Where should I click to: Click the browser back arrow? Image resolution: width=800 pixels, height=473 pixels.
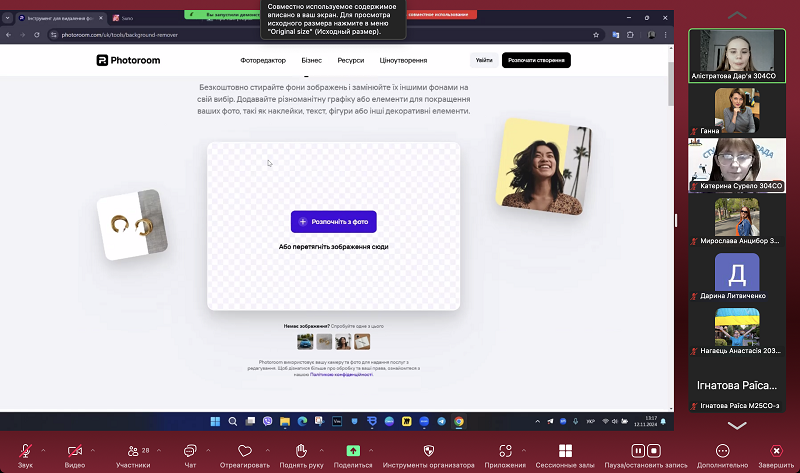click(x=8, y=35)
